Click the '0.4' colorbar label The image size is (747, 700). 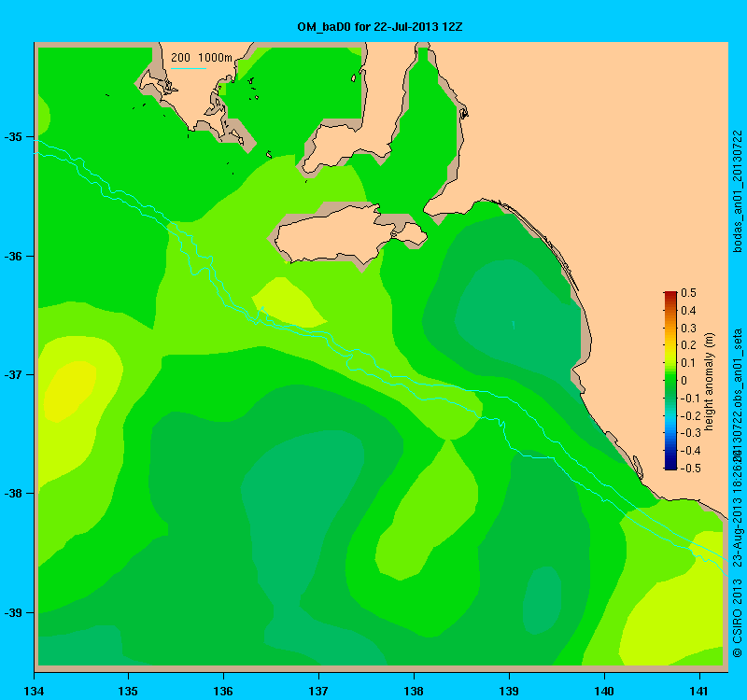click(x=688, y=311)
